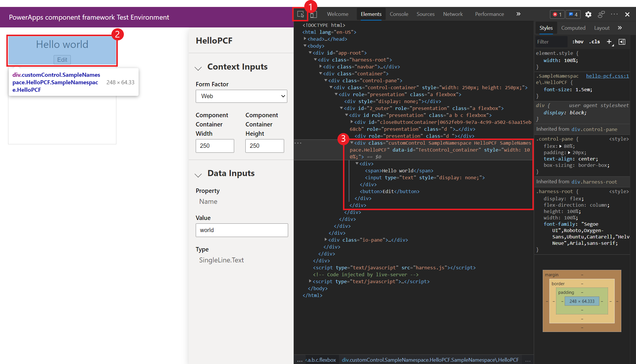Screen dimensions: 636x364
Task: Expand the io-pane div node
Action: tap(326, 239)
